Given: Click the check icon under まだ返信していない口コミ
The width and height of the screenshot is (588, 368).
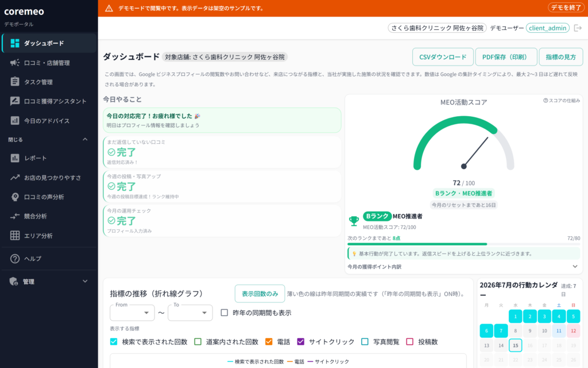Looking at the screenshot, I should [111, 152].
